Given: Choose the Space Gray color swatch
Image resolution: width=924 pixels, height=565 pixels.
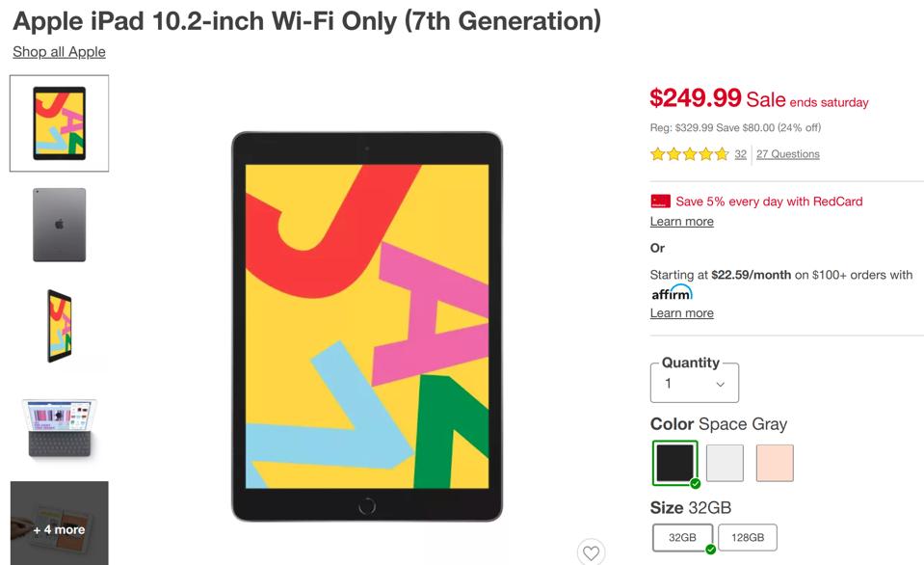Looking at the screenshot, I should click(x=674, y=463).
